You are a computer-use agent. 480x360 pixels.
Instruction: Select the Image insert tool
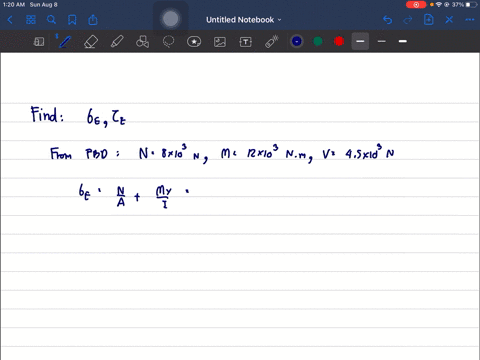220,42
